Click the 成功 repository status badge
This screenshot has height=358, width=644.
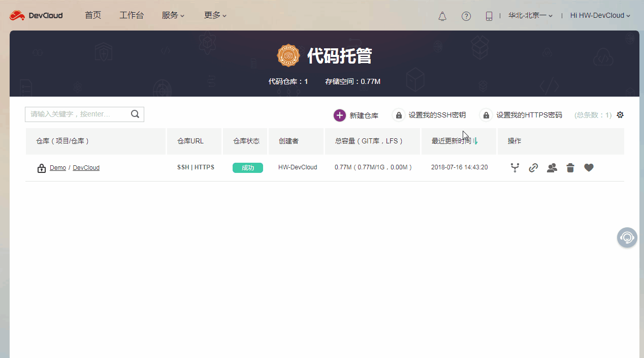coord(247,167)
